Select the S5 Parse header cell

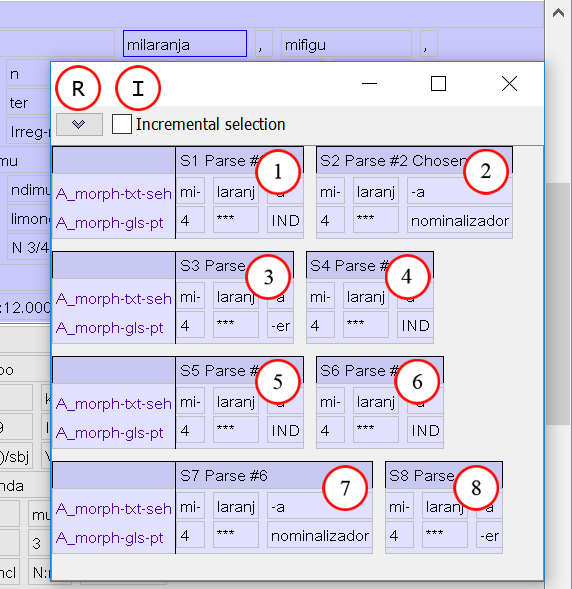coord(240,371)
